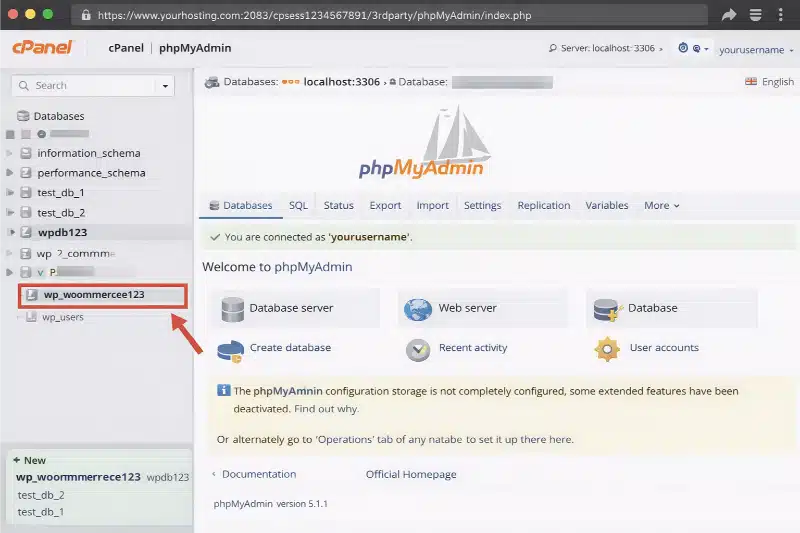Expand the wpdb123 tree node
Screen dimensions: 800x533
(x=11, y=232)
